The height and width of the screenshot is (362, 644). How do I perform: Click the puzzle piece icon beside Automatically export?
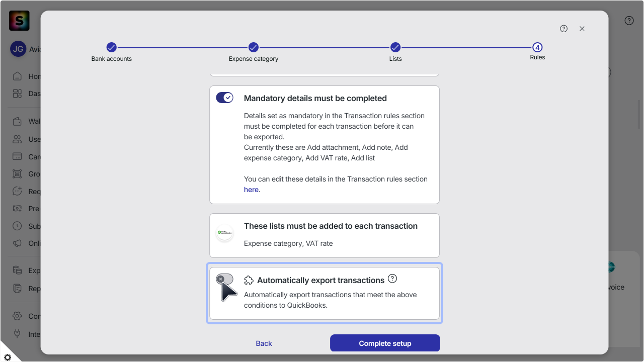(x=249, y=280)
